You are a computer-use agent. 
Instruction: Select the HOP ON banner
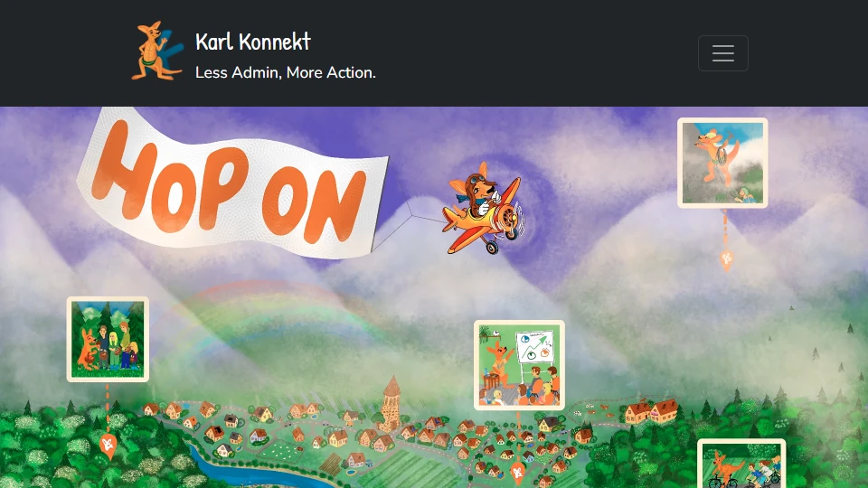click(x=232, y=184)
